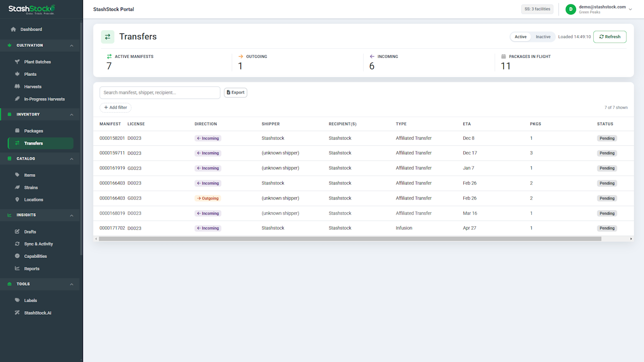Image resolution: width=644 pixels, height=362 pixels.
Task: Collapse the Catalog section
Action: (x=71, y=159)
